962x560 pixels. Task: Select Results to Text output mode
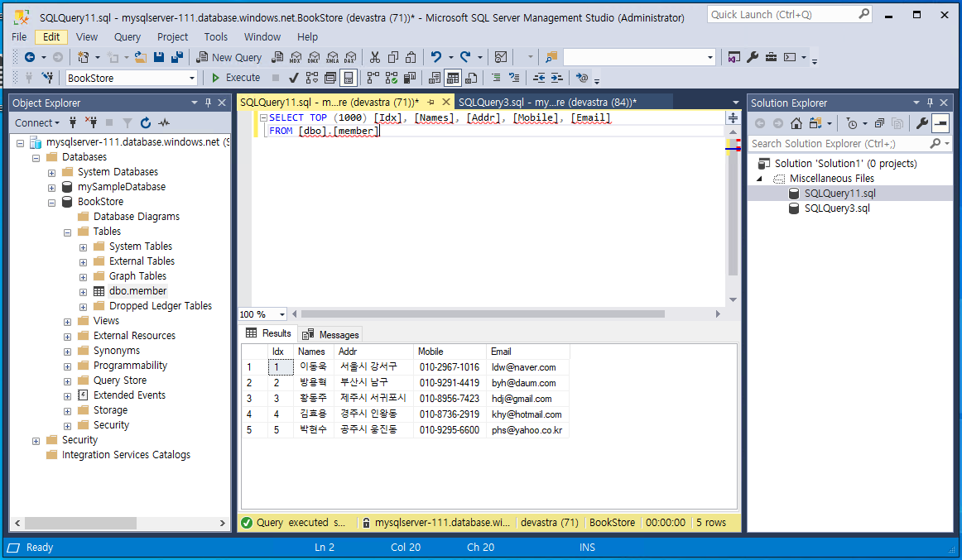435,78
